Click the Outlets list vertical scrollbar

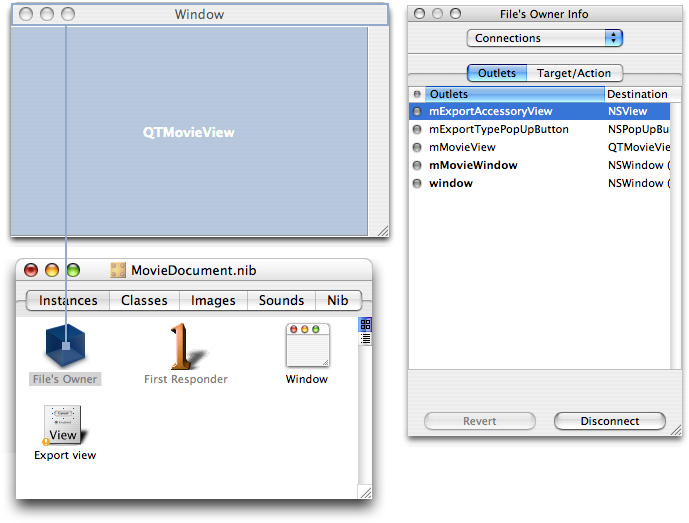(x=676, y=236)
